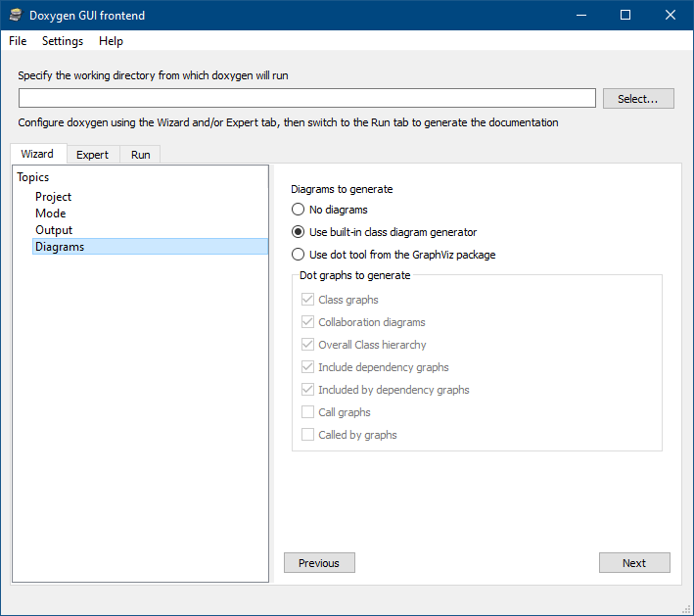The width and height of the screenshot is (694, 616).
Task: Choose Use dot tool from GraphViz
Action: tap(299, 255)
